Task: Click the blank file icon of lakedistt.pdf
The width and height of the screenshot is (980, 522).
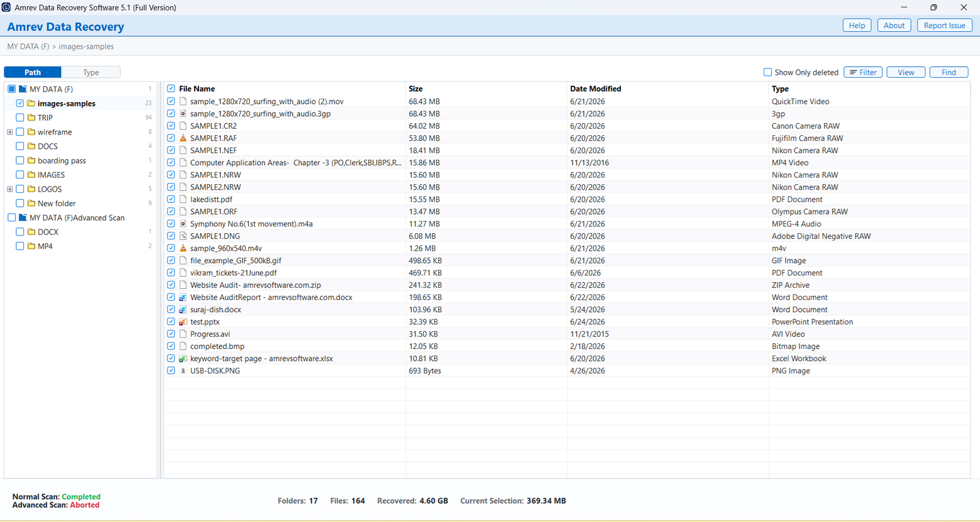Action: pyautogui.click(x=183, y=199)
